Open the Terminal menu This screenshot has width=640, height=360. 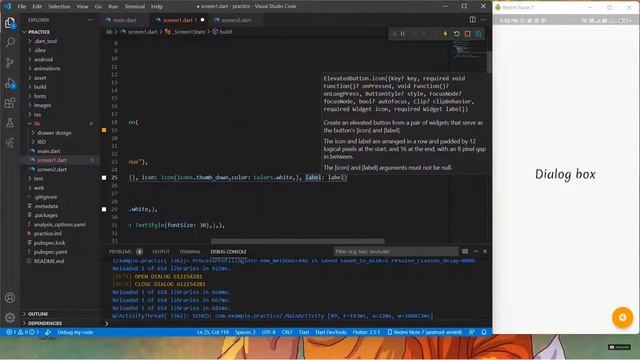(135, 7)
